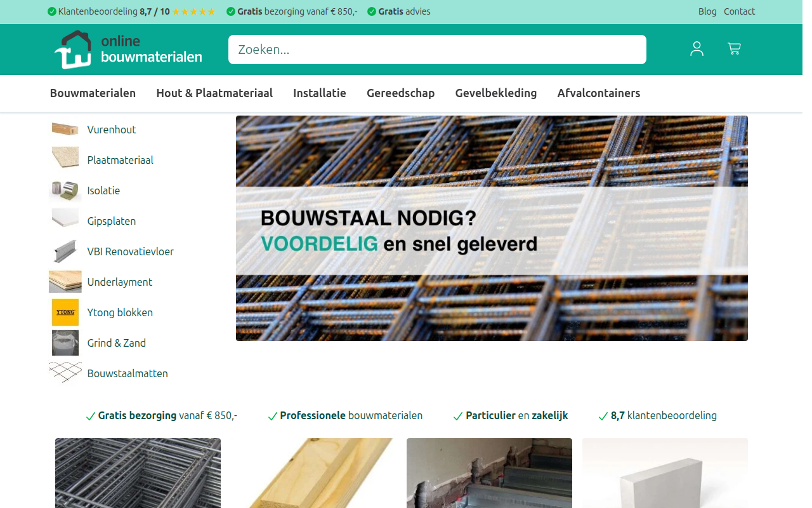812x508 pixels.
Task: Click the 'Professionele bouwmaterialen' text
Action: (x=351, y=416)
